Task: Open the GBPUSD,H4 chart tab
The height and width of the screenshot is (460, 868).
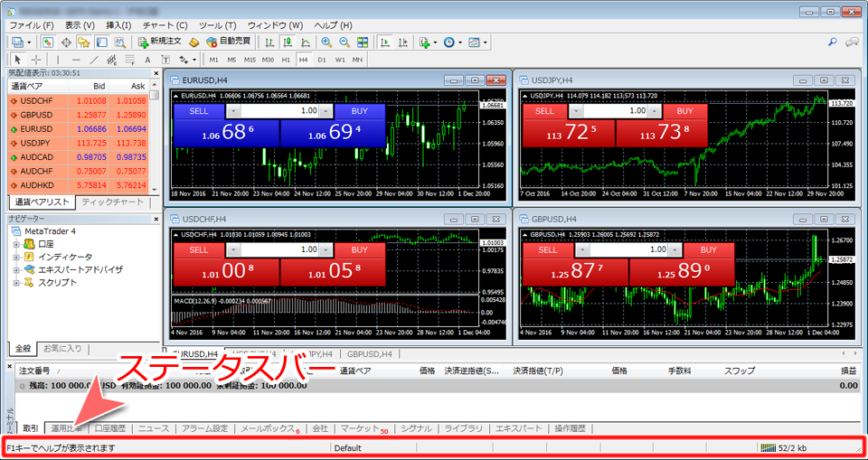Action: pyautogui.click(x=369, y=353)
